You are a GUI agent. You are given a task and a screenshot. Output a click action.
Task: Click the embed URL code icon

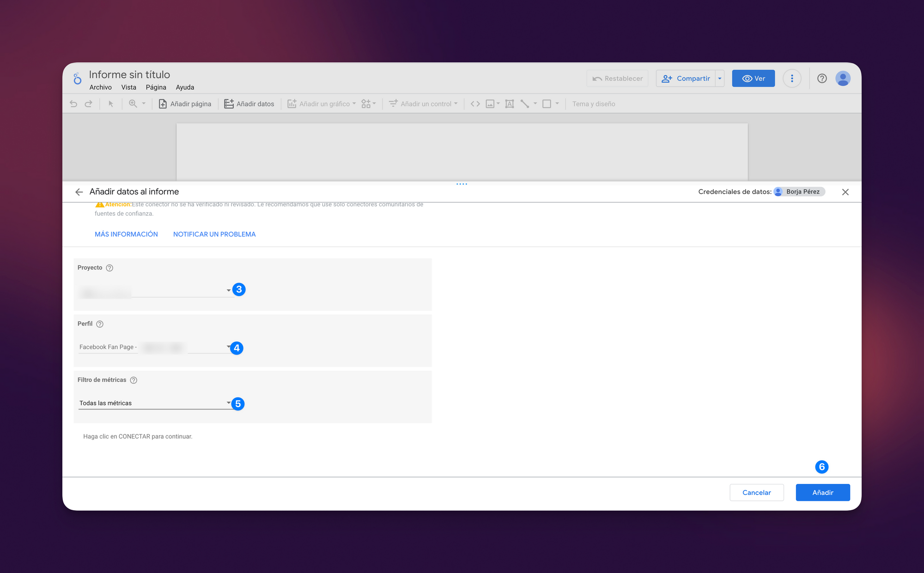(475, 104)
